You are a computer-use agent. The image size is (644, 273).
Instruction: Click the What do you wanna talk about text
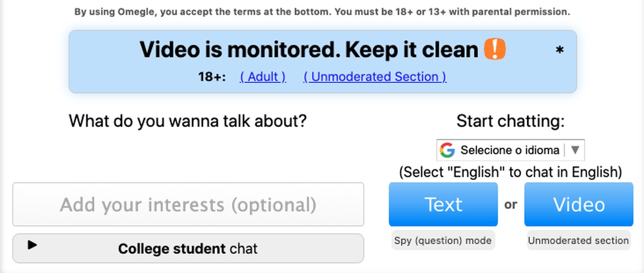pos(188,121)
